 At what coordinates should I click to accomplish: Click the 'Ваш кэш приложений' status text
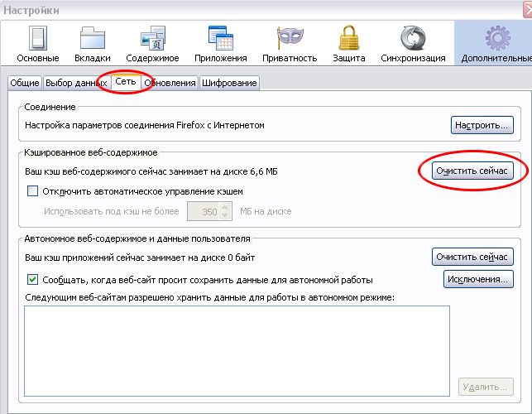(140, 258)
